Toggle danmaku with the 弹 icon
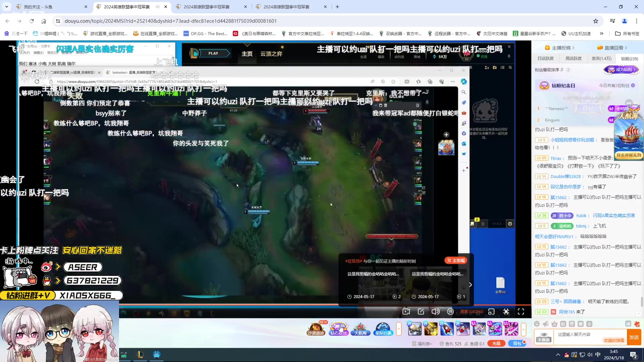Image resolution: width=644 pixels, height=362 pixels. pos(450,312)
